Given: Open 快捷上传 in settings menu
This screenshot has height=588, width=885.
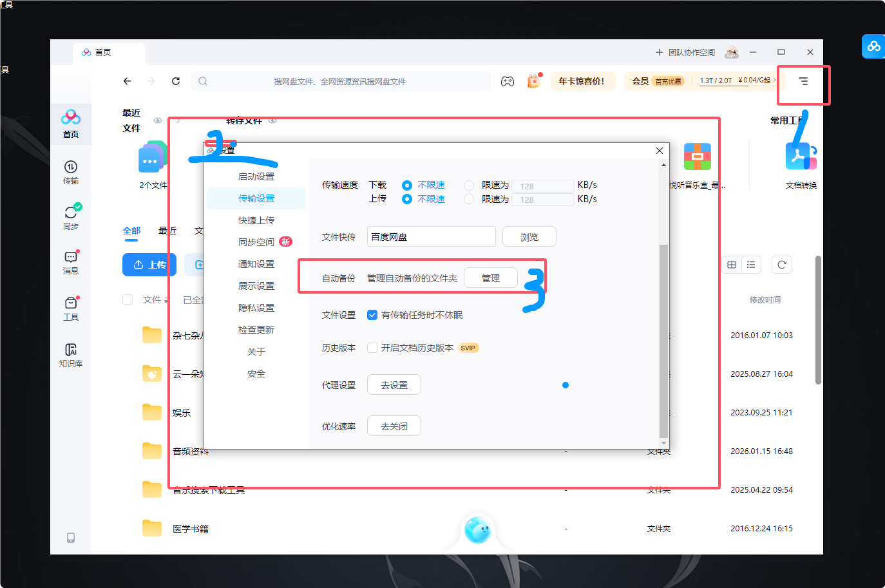Looking at the screenshot, I should 256,220.
